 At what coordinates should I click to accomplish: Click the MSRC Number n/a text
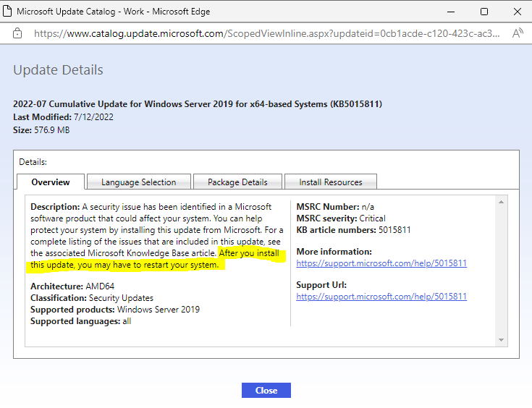pos(335,207)
